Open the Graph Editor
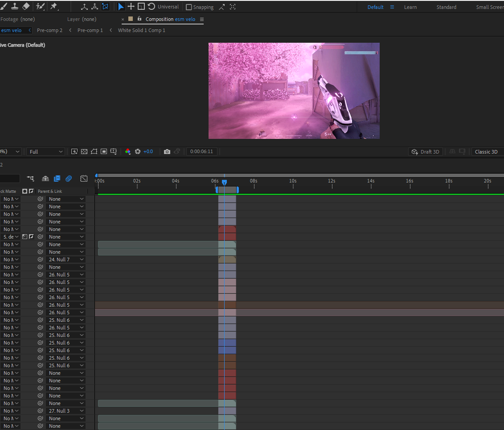The width and height of the screenshot is (504, 430). [x=84, y=178]
